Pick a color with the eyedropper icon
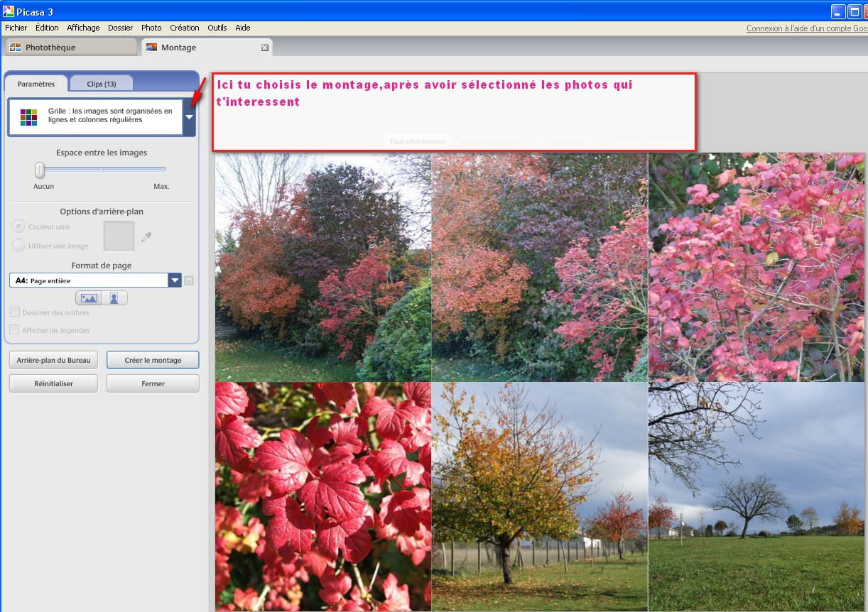This screenshot has width=868, height=612. point(146,237)
